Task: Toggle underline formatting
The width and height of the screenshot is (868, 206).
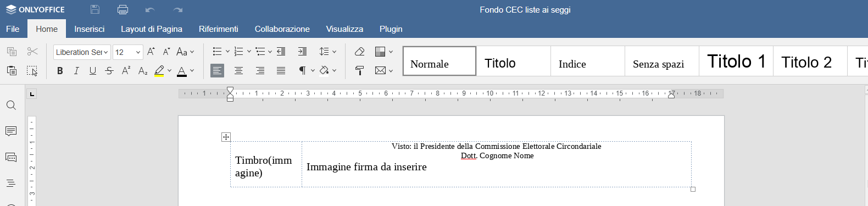Action: pos(93,70)
